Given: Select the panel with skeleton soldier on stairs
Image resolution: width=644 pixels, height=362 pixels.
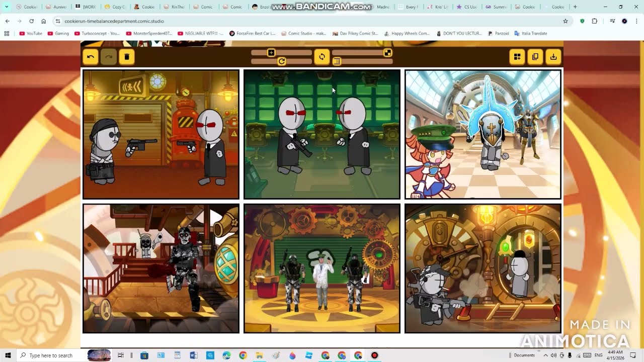Looking at the screenshot, I should tap(161, 268).
